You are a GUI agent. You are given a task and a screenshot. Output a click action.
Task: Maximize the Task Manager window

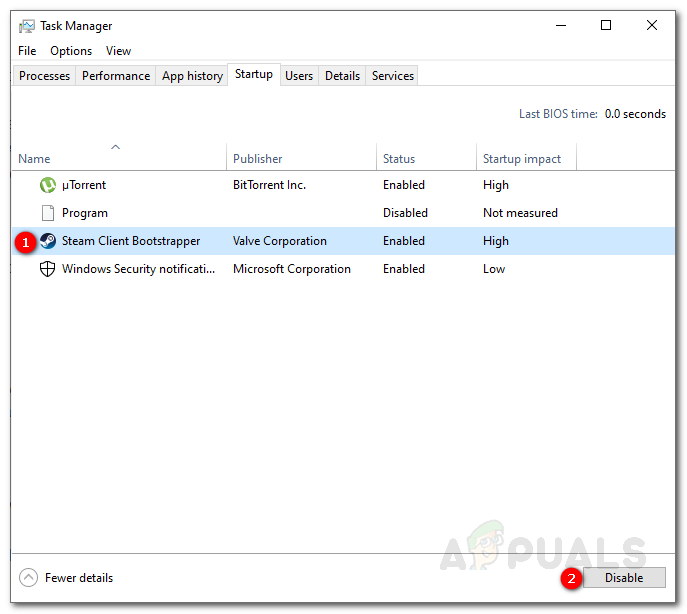point(606,26)
